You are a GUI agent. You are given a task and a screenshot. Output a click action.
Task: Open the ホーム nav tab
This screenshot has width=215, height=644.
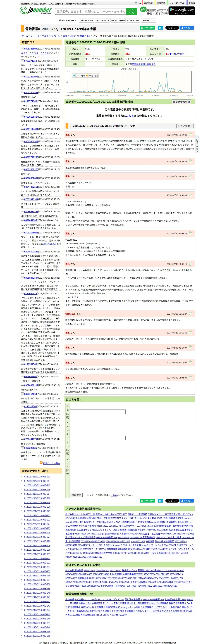click(x=138, y=3)
